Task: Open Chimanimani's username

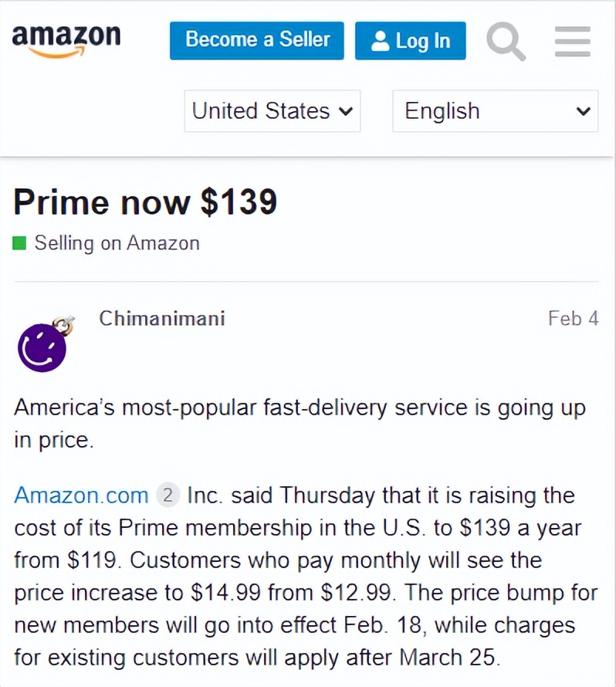Action: pyautogui.click(x=161, y=318)
